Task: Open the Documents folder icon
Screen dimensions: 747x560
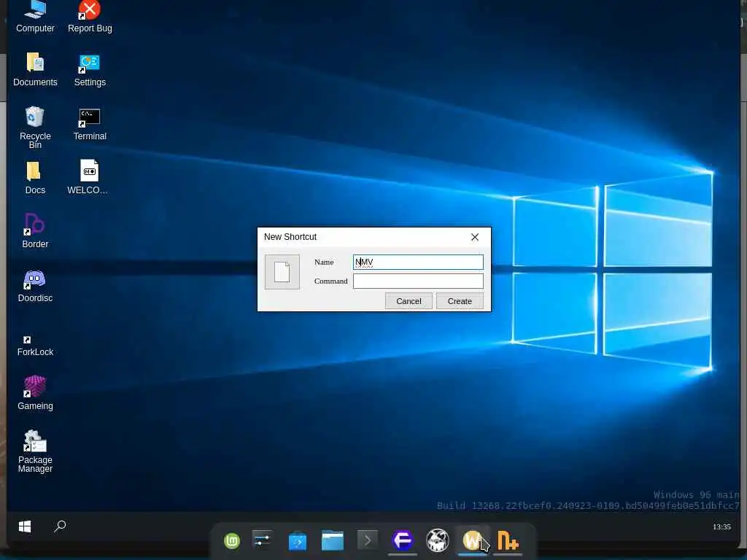Action: point(35,69)
